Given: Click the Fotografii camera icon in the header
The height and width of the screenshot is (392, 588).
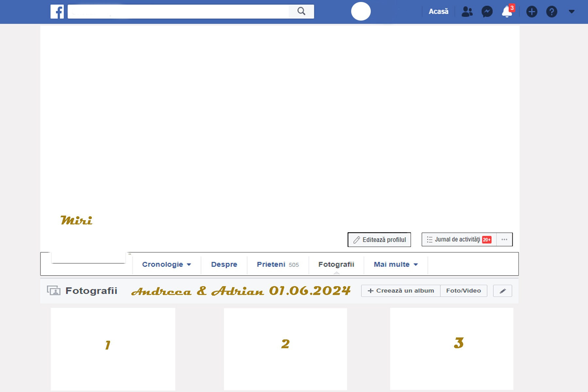Looking at the screenshot, I should 54,290.
